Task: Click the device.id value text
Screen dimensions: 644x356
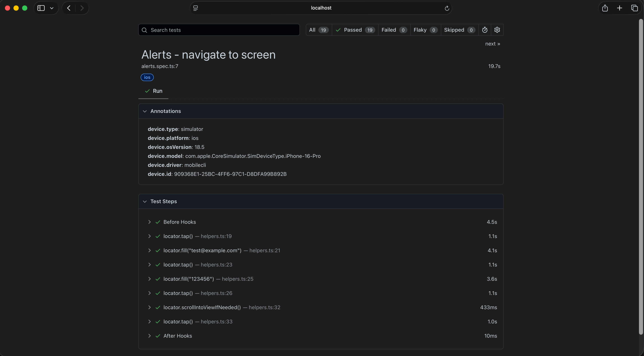Action: coord(230,174)
